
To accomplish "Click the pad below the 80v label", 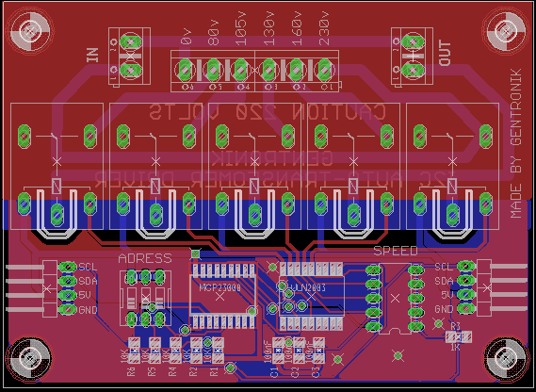I will [x=213, y=70].
